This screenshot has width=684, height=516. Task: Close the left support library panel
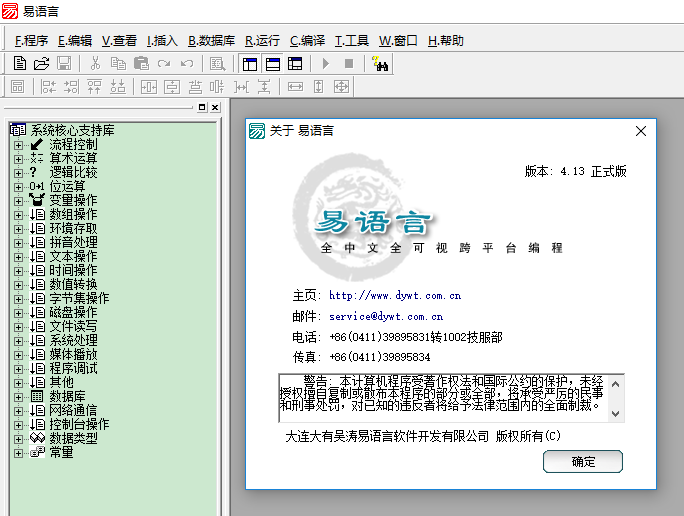pyautogui.click(x=215, y=107)
